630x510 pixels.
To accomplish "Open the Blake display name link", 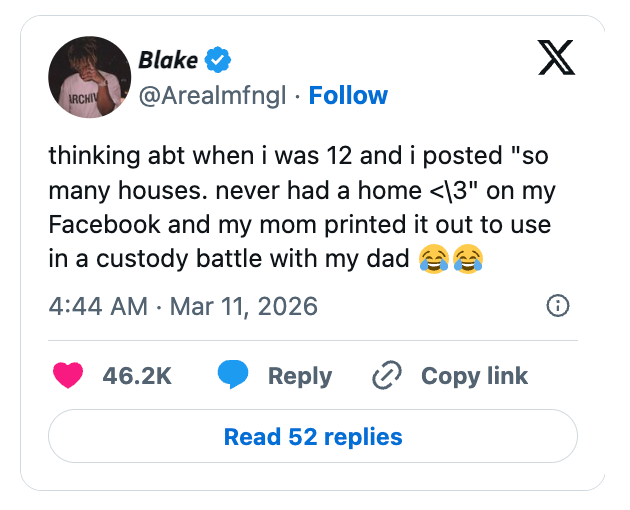I will [x=167, y=60].
